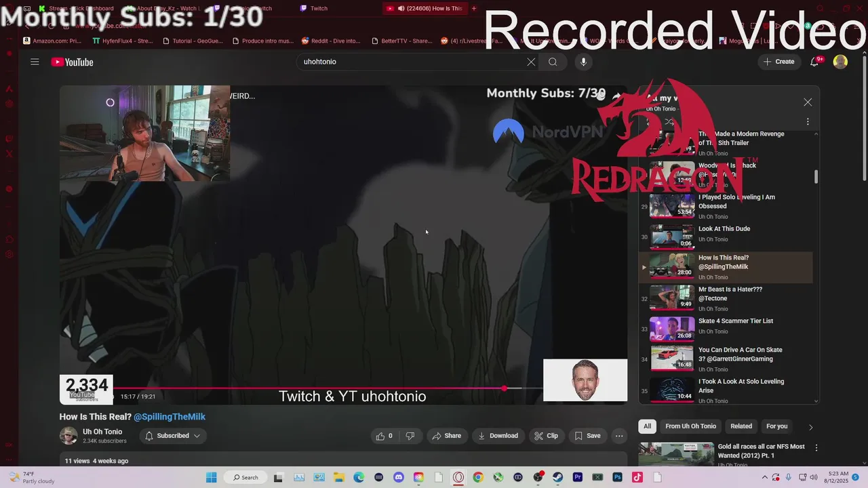
Task: Play I Took A Look At Solo Leveling item
Action: [726, 390]
